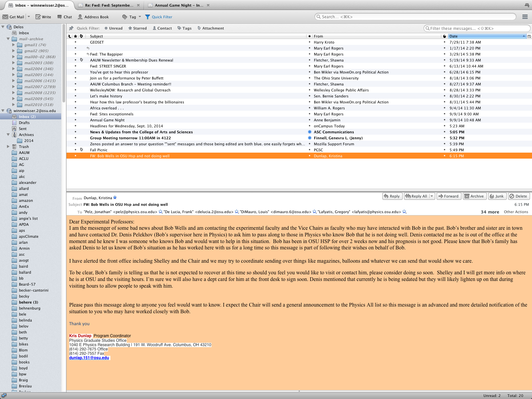Filter messages by Attachment

(210, 28)
